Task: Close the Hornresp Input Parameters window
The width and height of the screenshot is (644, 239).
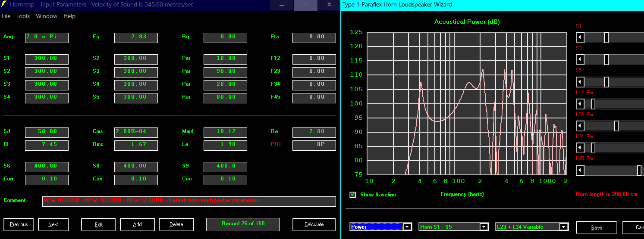Action: click(x=329, y=5)
